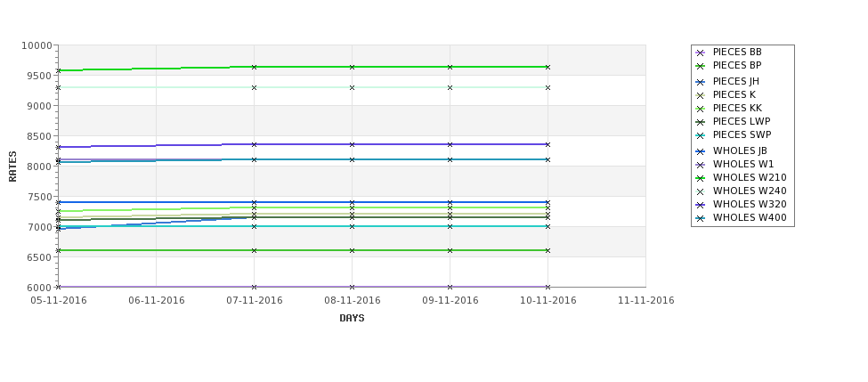The image size is (868, 382).
Task: Click the 9500 value on the rates axis
Action: (37, 76)
